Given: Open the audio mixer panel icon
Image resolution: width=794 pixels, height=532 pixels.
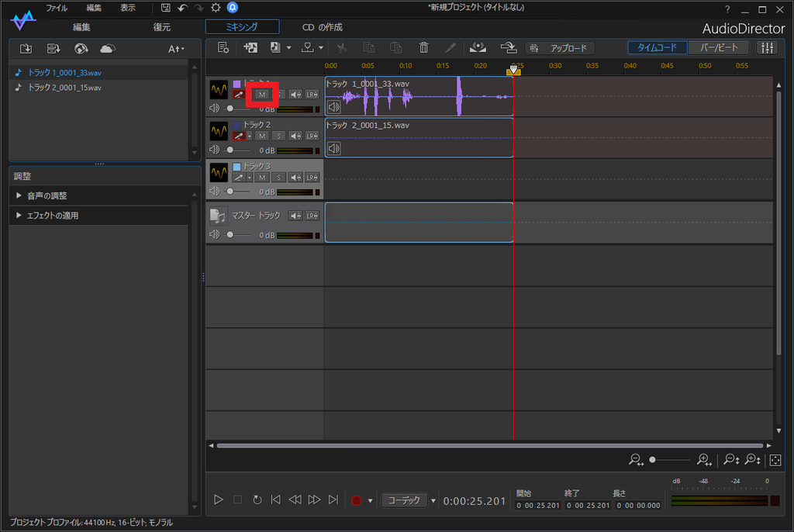Looking at the screenshot, I should click(768, 47).
